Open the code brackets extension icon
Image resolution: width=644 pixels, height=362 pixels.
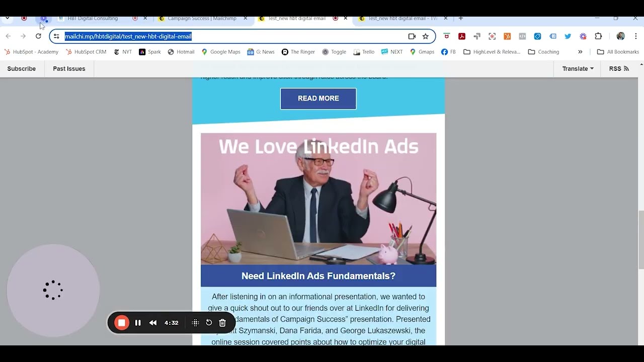tap(522, 36)
